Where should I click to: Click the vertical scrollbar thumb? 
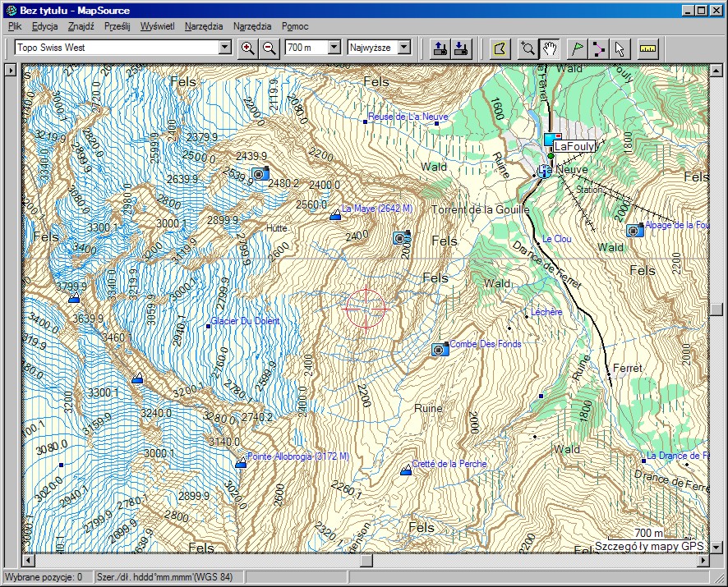tap(716, 310)
